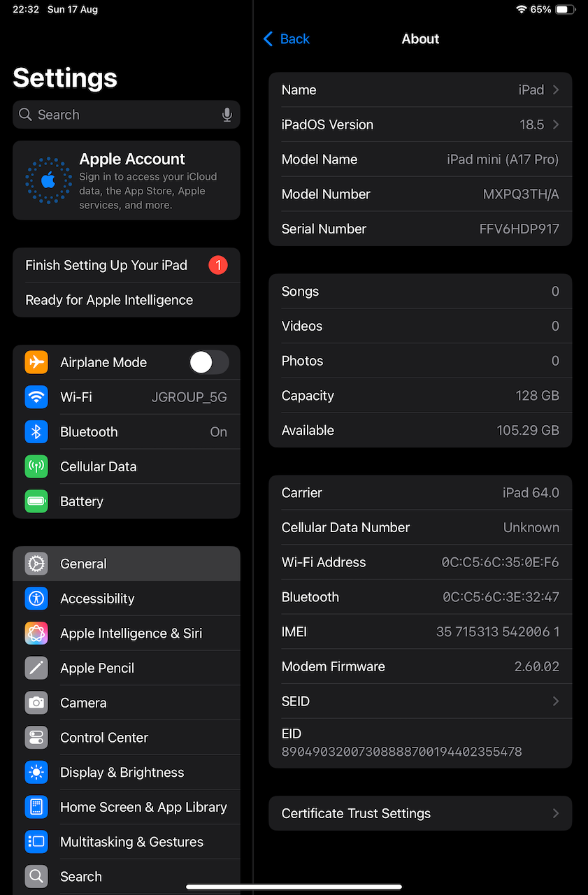Image resolution: width=588 pixels, height=895 pixels.
Task: Tap the Songs row label
Action: [300, 292]
